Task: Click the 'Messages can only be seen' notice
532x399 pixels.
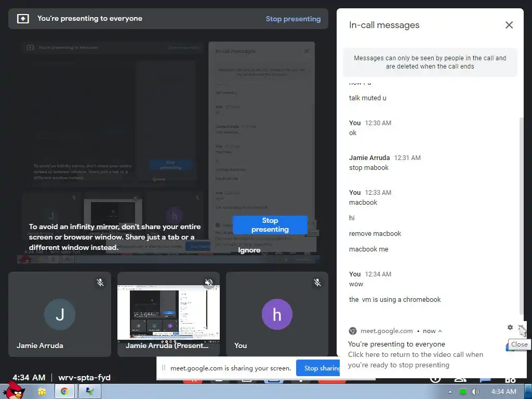Action: pos(430,62)
